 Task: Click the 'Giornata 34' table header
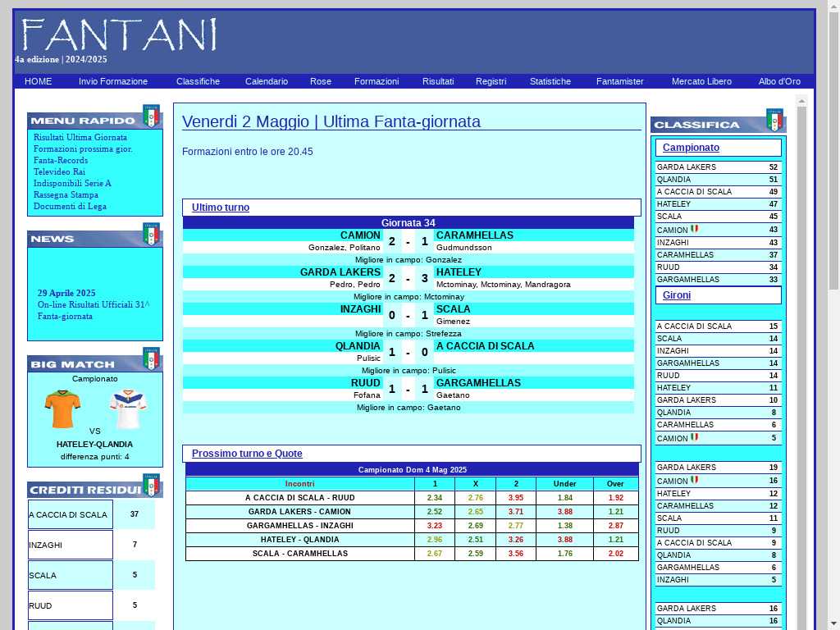(409, 223)
